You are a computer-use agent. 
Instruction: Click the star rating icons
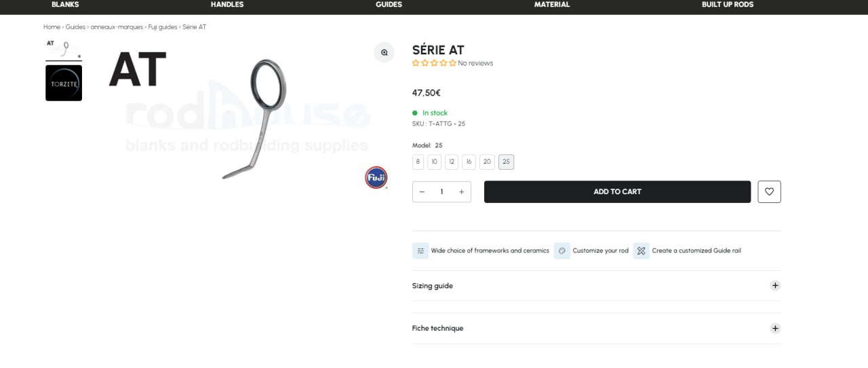[434, 63]
